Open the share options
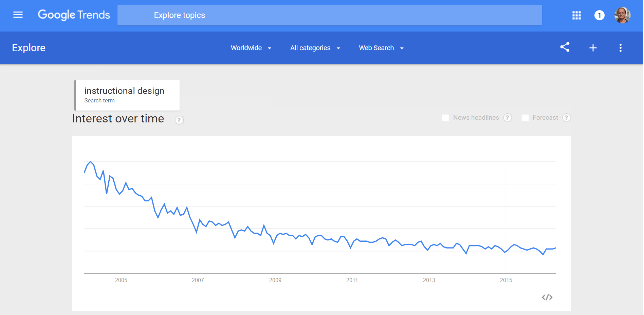644x315 pixels. click(565, 47)
